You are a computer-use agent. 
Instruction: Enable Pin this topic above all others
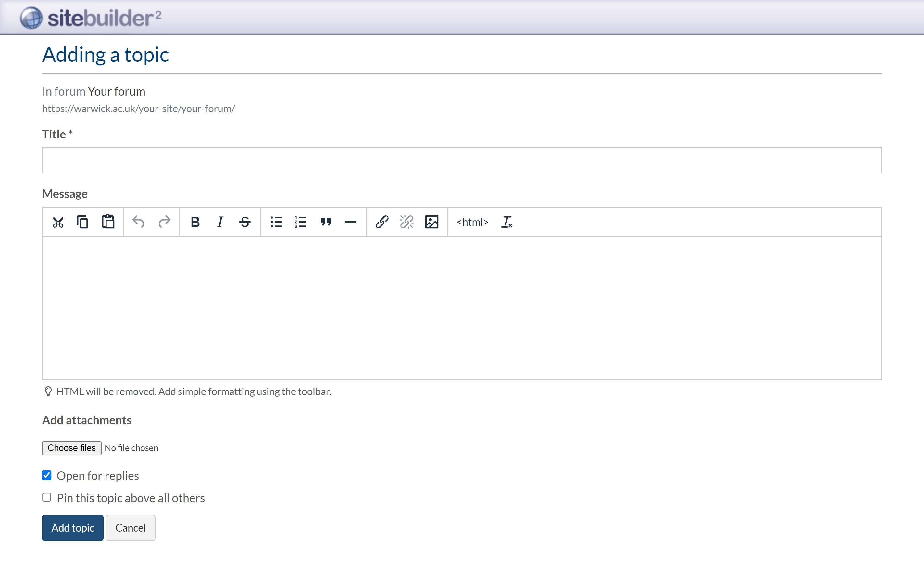point(46,498)
